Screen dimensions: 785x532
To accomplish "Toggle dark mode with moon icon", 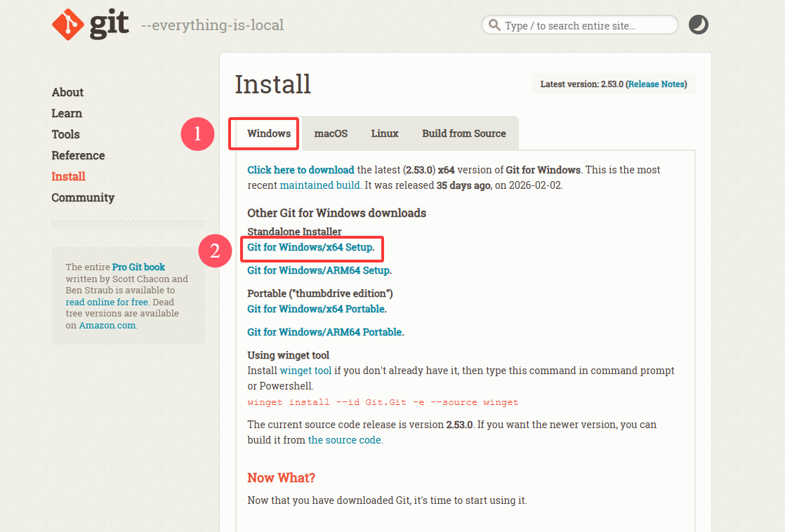I will point(698,25).
